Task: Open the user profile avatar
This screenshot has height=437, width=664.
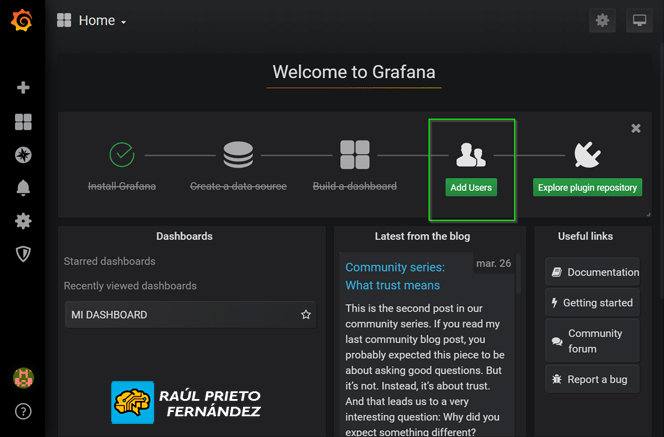Action: pyautogui.click(x=23, y=378)
